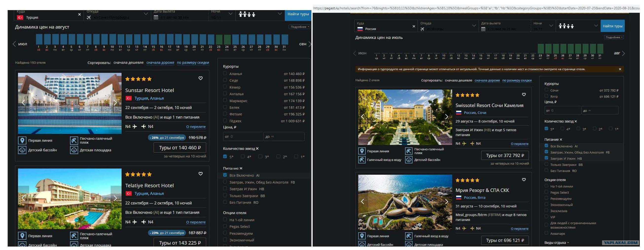Image resolution: width=644 pixels, height=250 pixels.
Task: Click Найти туры in the Turkey search
Action: coord(298,15)
